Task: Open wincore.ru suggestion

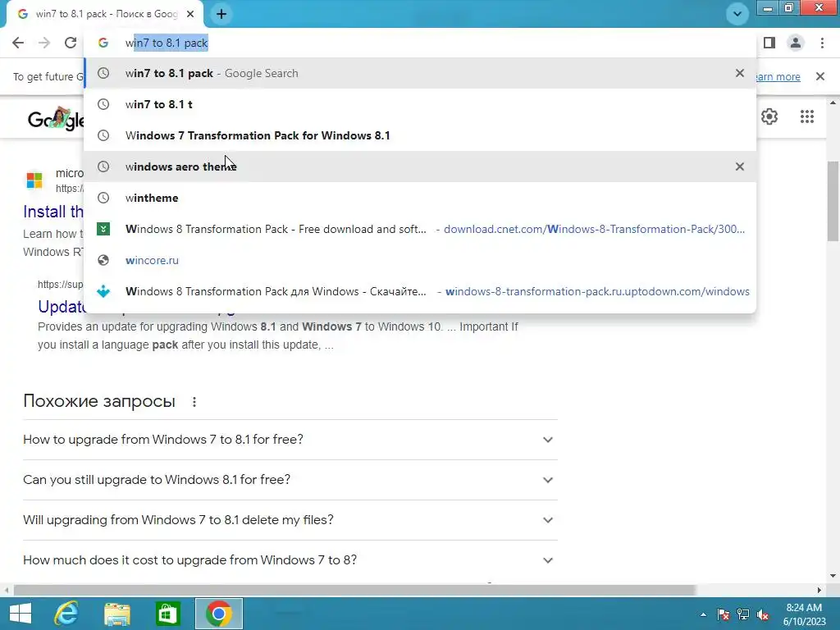Action: coord(420,260)
